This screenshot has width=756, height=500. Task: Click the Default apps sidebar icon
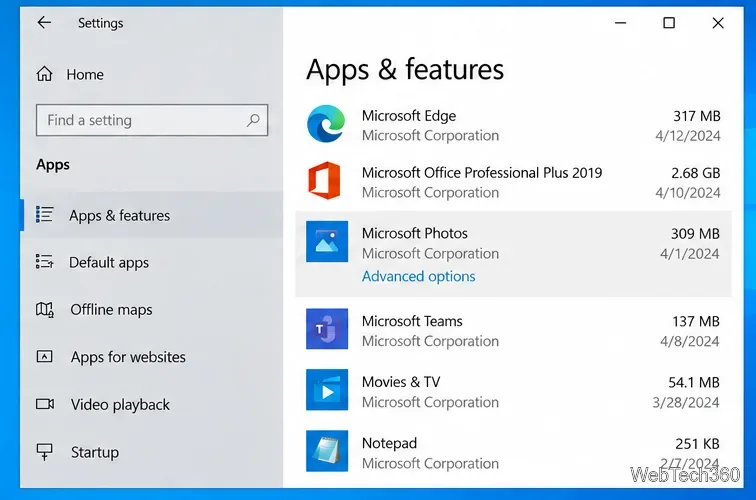click(x=44, y=262)
